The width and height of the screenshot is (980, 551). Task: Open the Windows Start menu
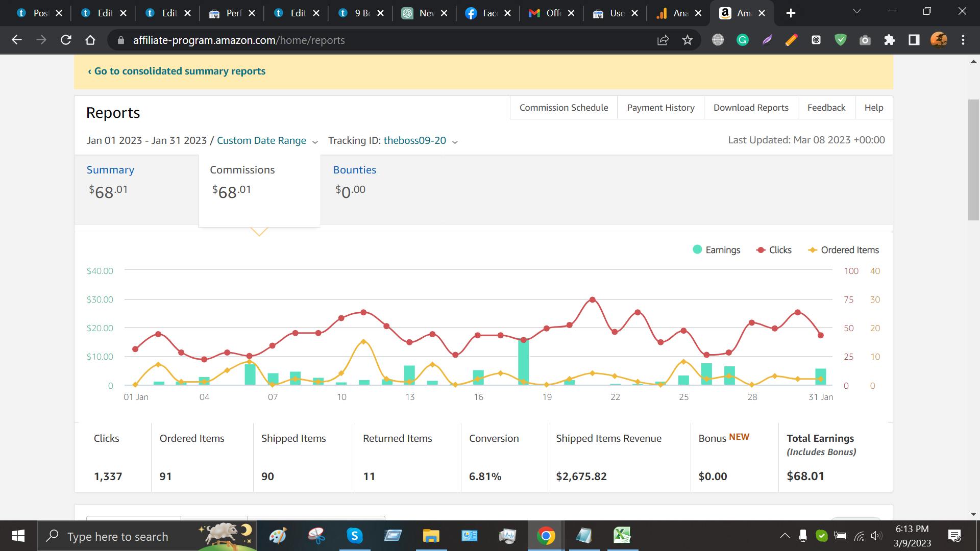18,536
